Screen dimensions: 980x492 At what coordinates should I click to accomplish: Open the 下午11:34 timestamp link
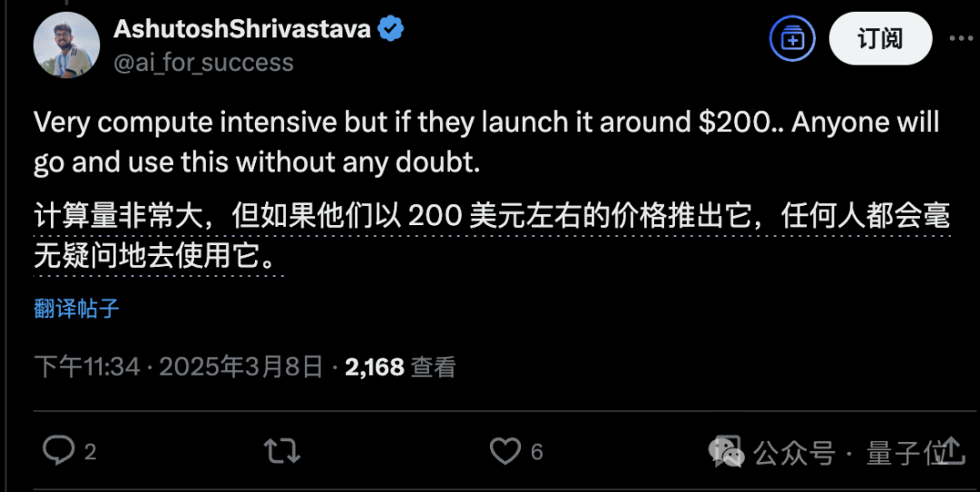coord(87,367)
